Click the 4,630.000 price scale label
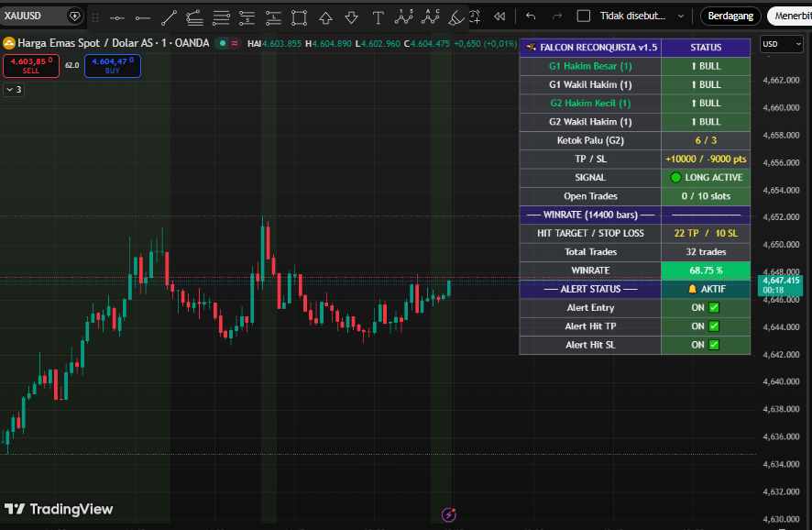This screenshot has width=812, height=530. click(x=781, y=519)
